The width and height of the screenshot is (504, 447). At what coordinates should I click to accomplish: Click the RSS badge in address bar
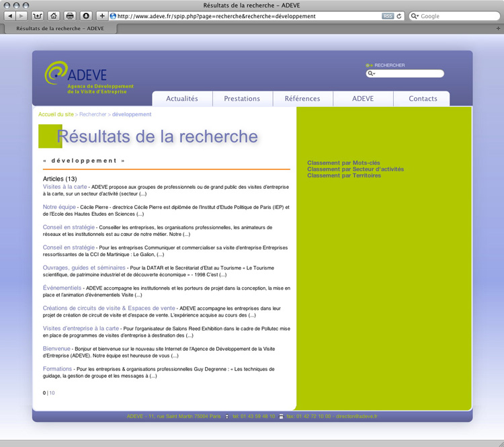pyautogui.click(x=388, y=16)
